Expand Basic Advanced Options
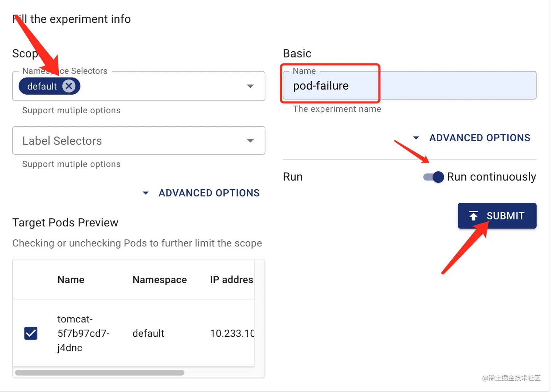Image resolution: width=551 pixels, height=392 pixels. 479,138
